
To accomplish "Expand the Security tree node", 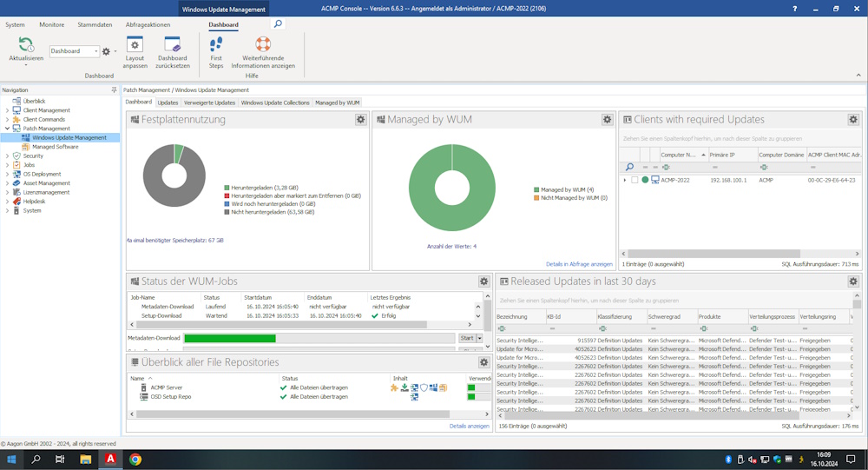I will coord(7,156).
